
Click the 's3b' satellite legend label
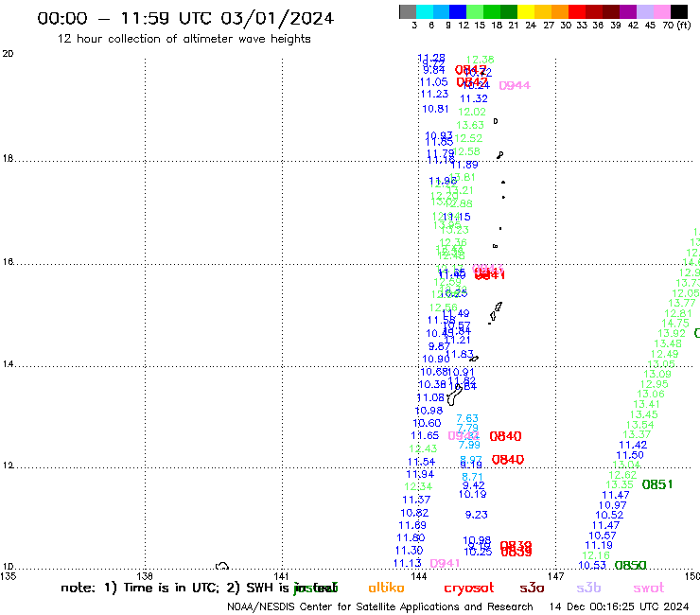tap(588, 588)
